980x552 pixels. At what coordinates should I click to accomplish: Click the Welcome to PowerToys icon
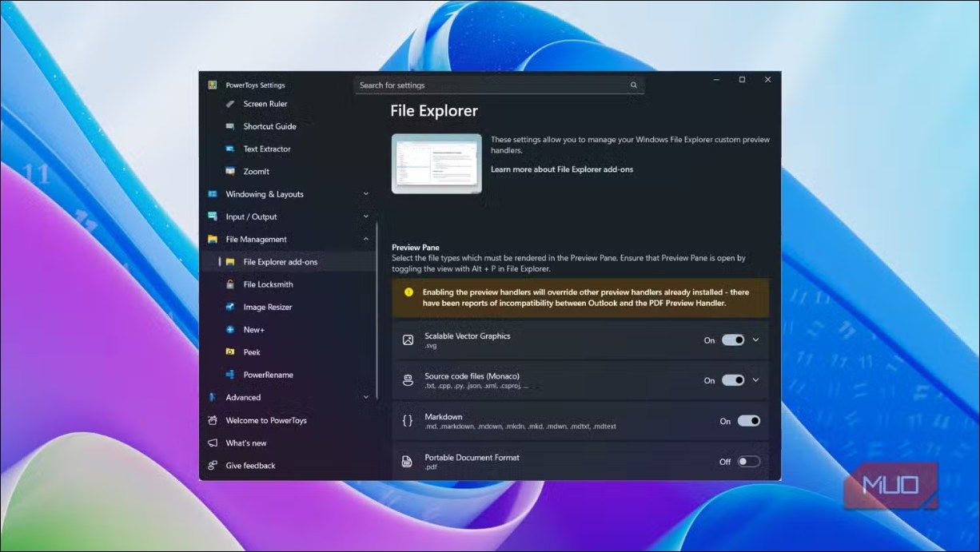tap(213, 420)
